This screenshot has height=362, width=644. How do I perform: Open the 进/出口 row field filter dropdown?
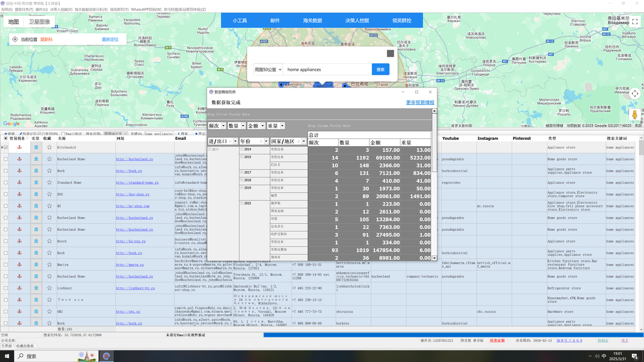click(x=235, y=142)
